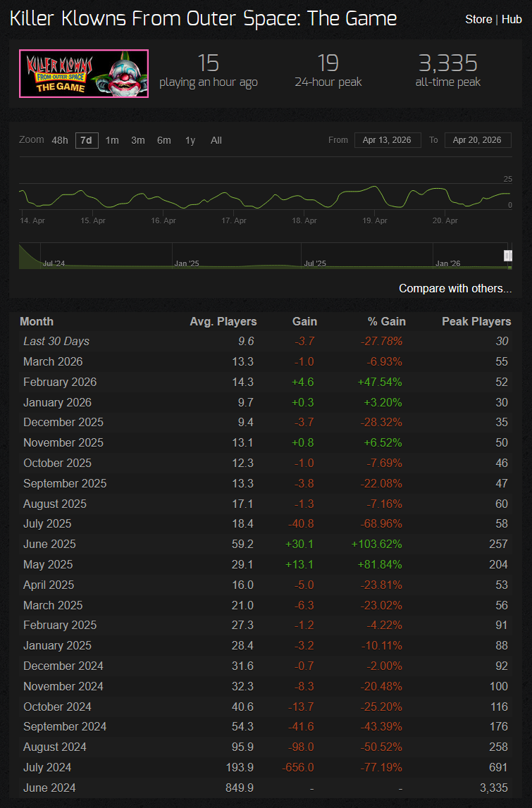The height and width of the screenshot is (808, 532).
Task: Edit the From date field Apr 13, 2026
Action: pyautogui.click(x=387, y=140)
